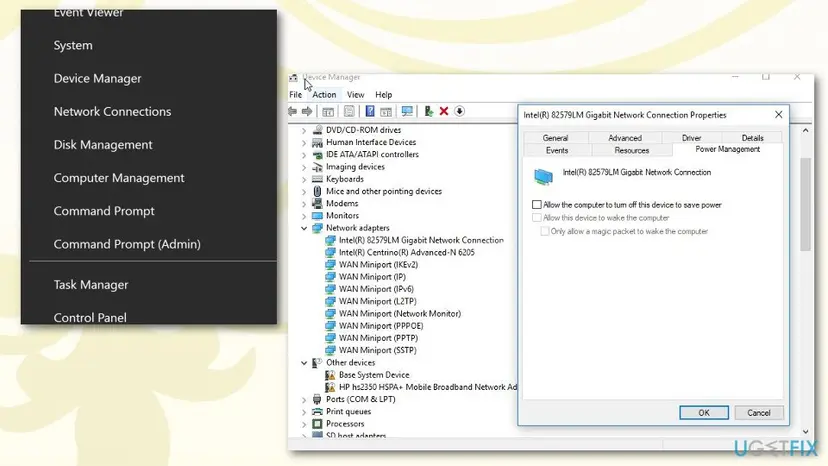Select Disk Management in the Win+X menu
This screenshot has height=466, width=828.
tap(103, 145)
